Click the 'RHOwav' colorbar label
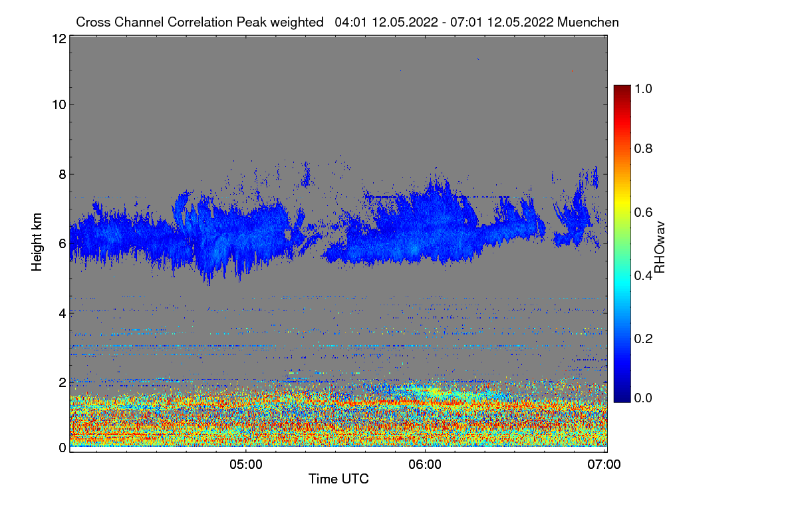The height and width of the screenshot is (532, 798). coord(660,247)
